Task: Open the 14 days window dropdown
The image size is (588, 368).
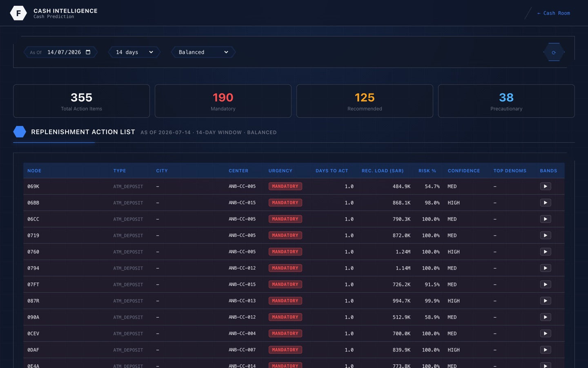Action: (134, 52)
